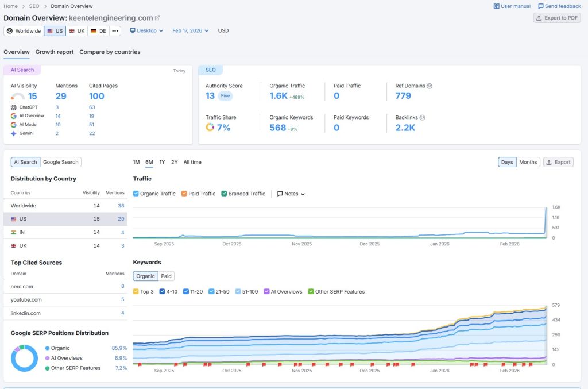This screenshot has height=389, width=588.
Task: Open the Compare by countries tab
Action: (x=110, y=52)
